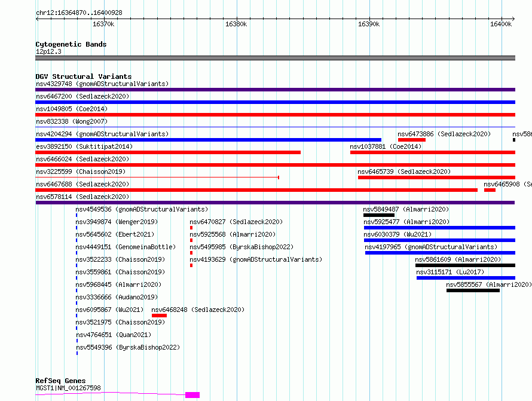532x401 pixels.
Task: Click the 16370k ruler position
Action: tap(103, 24)
